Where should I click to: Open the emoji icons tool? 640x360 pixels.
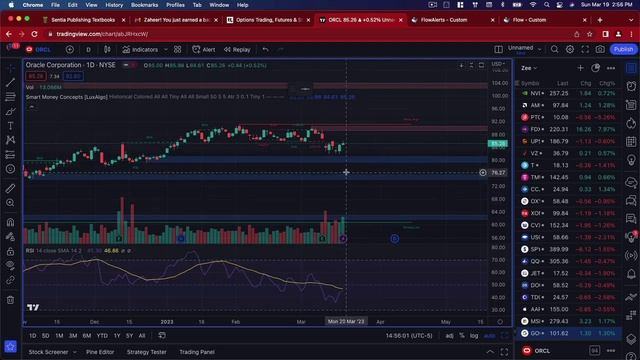tap(10, 169)
